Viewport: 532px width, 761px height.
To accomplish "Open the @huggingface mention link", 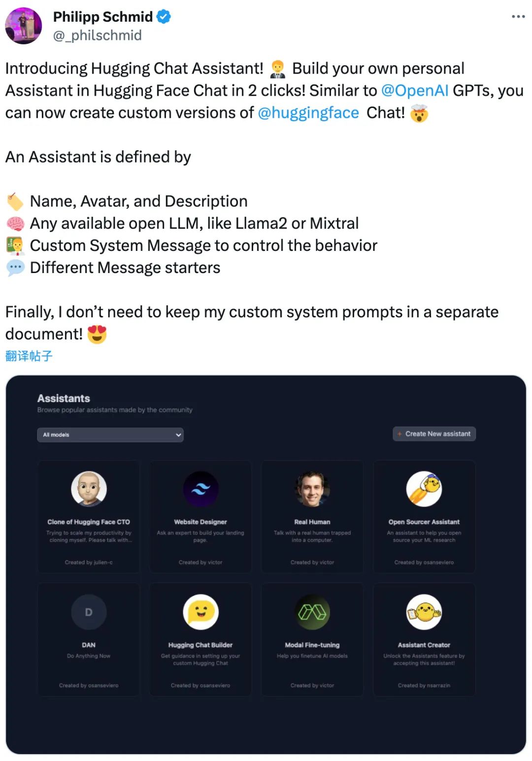I will tap(308, 113).
